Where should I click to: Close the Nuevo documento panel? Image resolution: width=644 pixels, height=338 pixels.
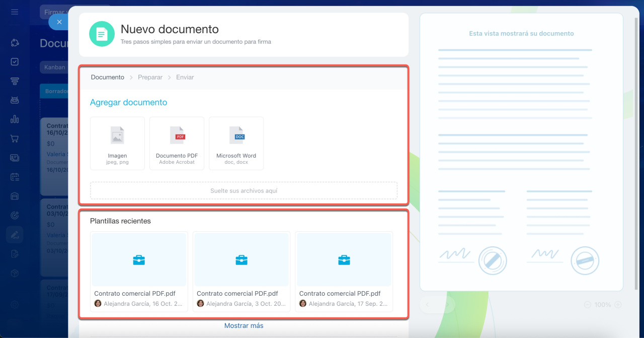click(x=59, y=22)
